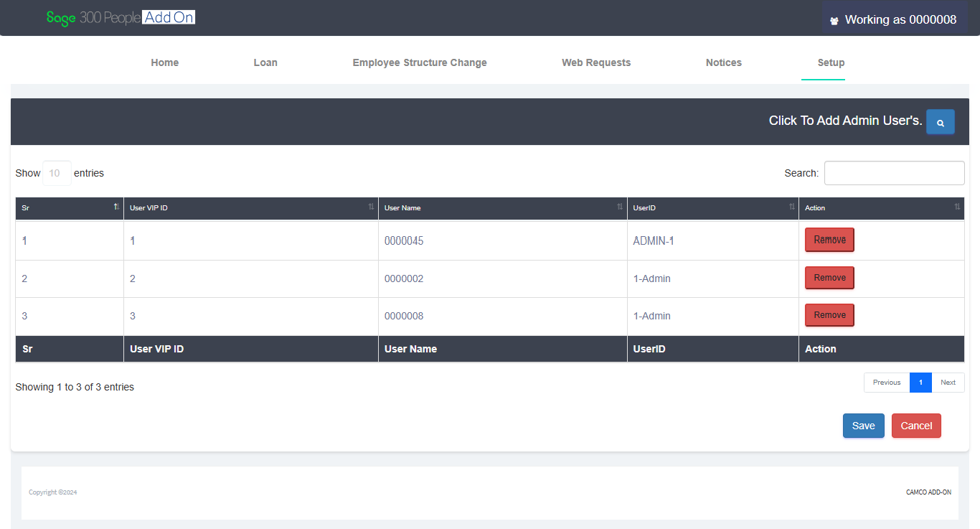Image resolution: width=980 pixels, height=529 pixels.
Task: Open Employee Structure Change tab
Action: [420, 62]
